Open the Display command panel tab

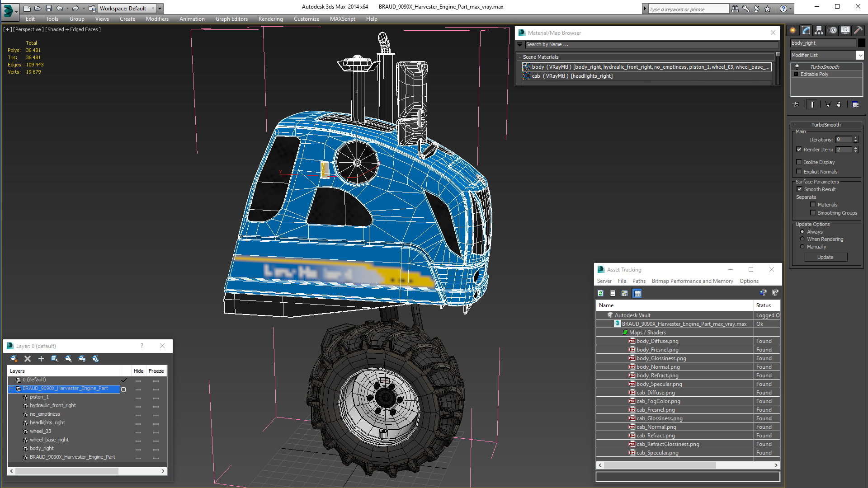[x=845, y=30]
